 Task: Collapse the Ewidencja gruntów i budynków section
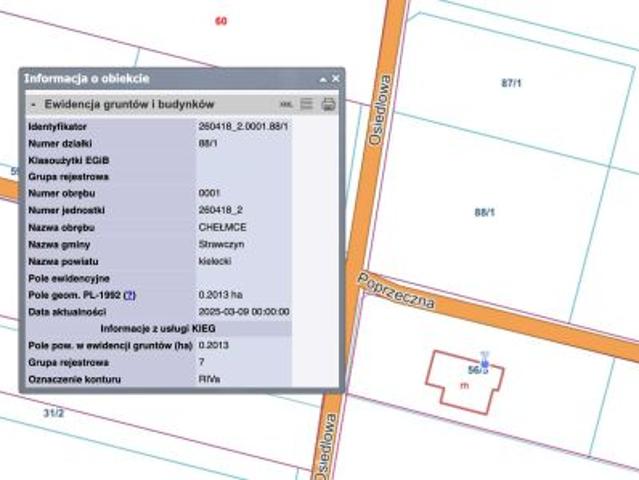33,105
